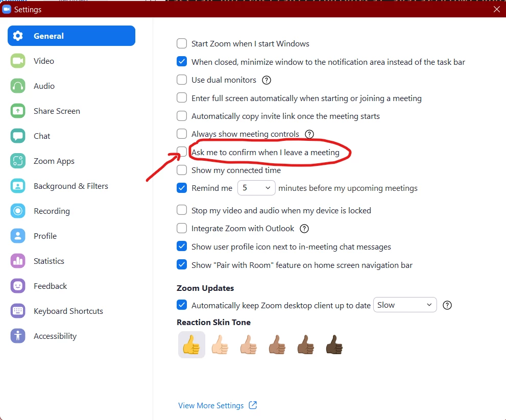Click the Feedback smiley icon

click(18, 286)
